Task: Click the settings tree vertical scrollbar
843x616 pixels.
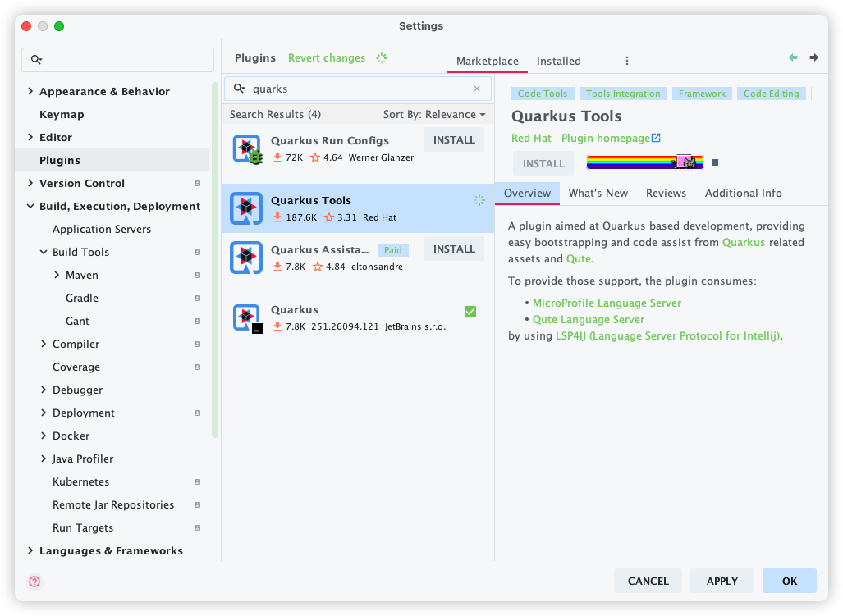Action: pos(215,259)
